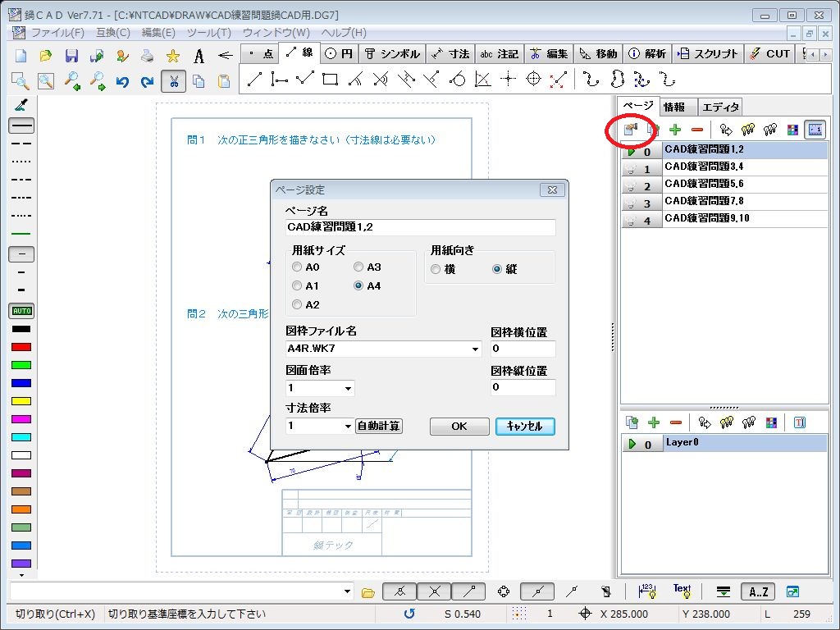Close the ページ設定 dialog
The width and height of the screenshot is (840, 630).
[552, 189]
